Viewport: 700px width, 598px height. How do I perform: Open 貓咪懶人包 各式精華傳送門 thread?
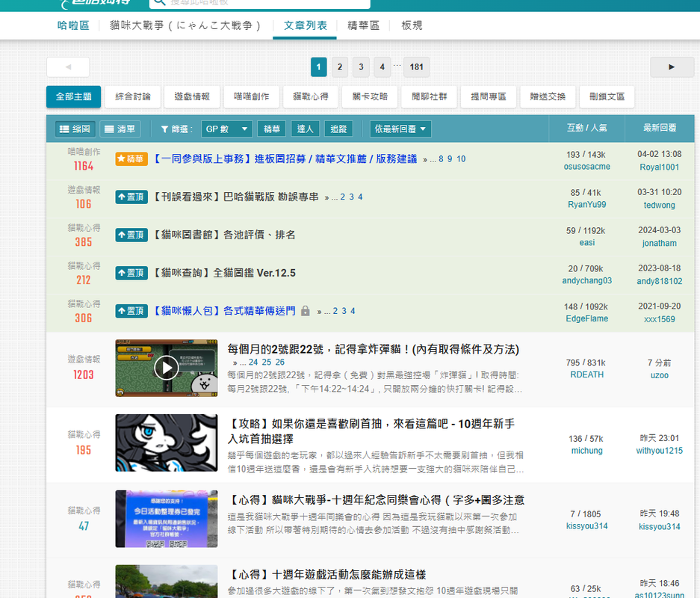pos(224,311)
